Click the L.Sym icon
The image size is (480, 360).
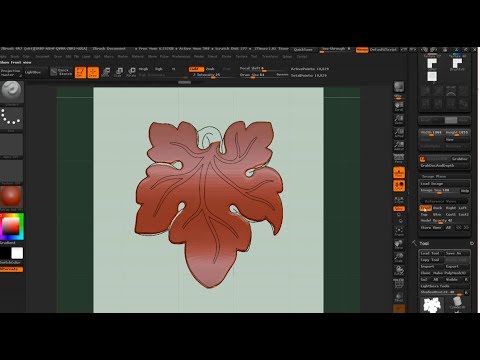[x=399, y=199]
